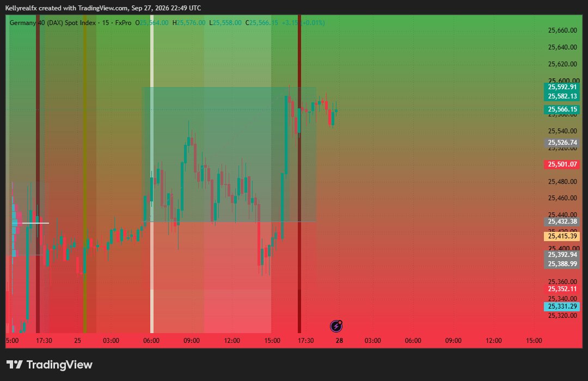Click the 25 date label on time axis
This screenshot has height=381, width=588.
point(78,341)
